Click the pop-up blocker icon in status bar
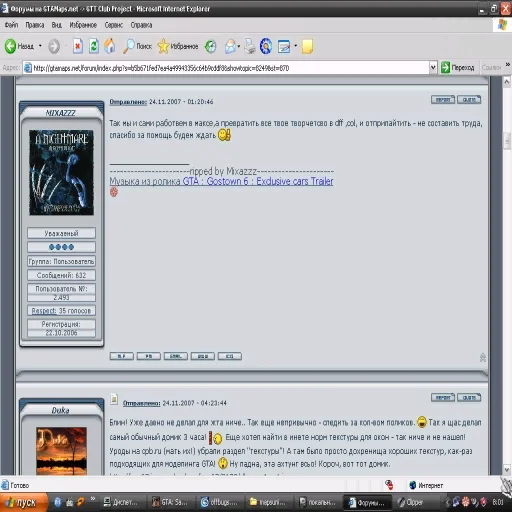 click(389, 485)
